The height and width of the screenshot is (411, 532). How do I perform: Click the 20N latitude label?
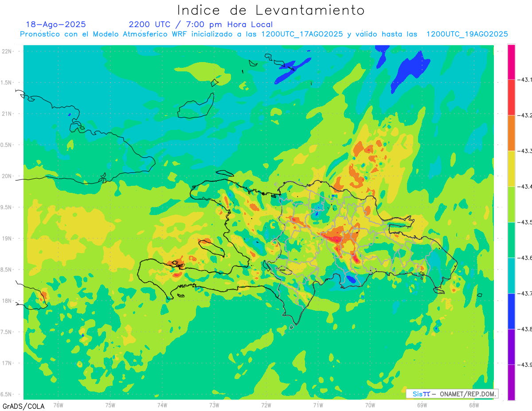(x=7, y=176)
